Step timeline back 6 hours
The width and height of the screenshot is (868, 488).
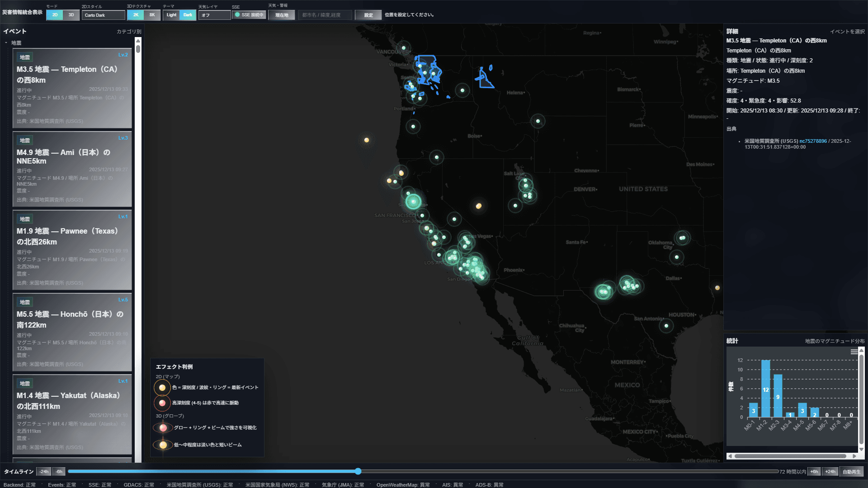59,471
